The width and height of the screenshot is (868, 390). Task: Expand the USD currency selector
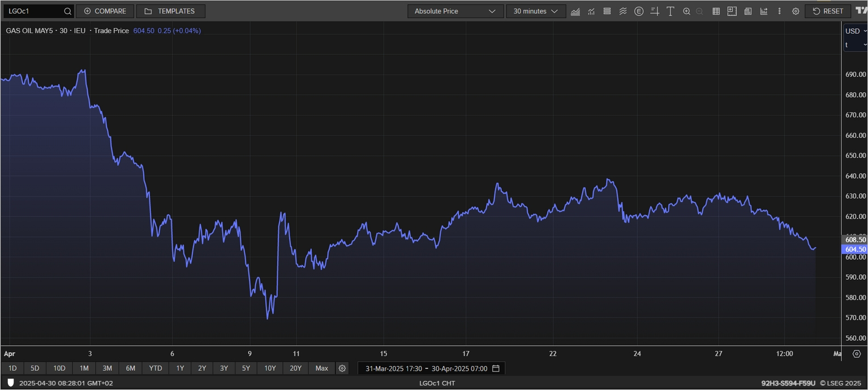[x=856, y=31]
